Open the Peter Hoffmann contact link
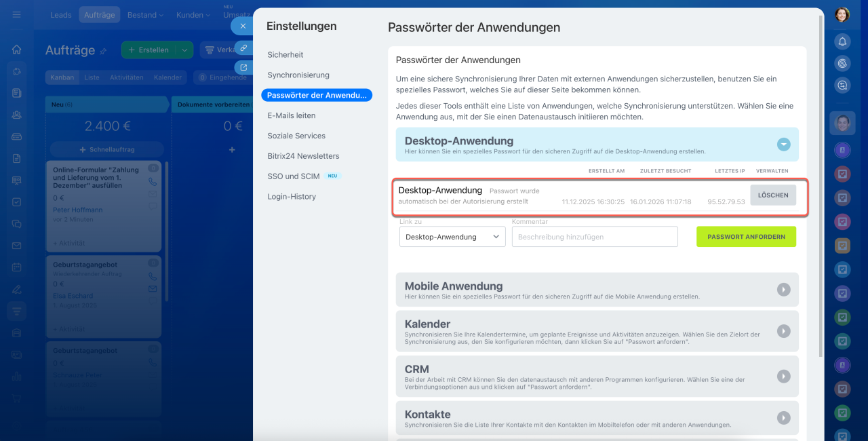 [78, 210]
